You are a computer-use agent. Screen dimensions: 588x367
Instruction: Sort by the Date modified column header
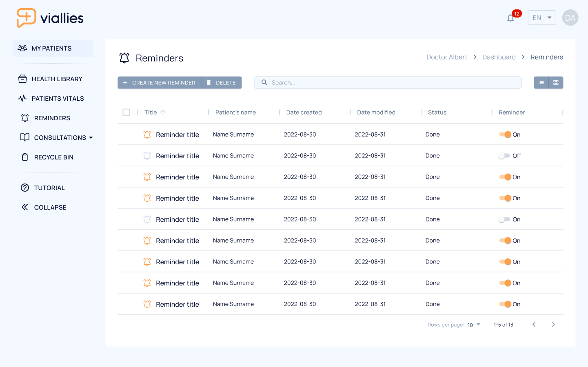pyautogui.click(x=376, y=113)
